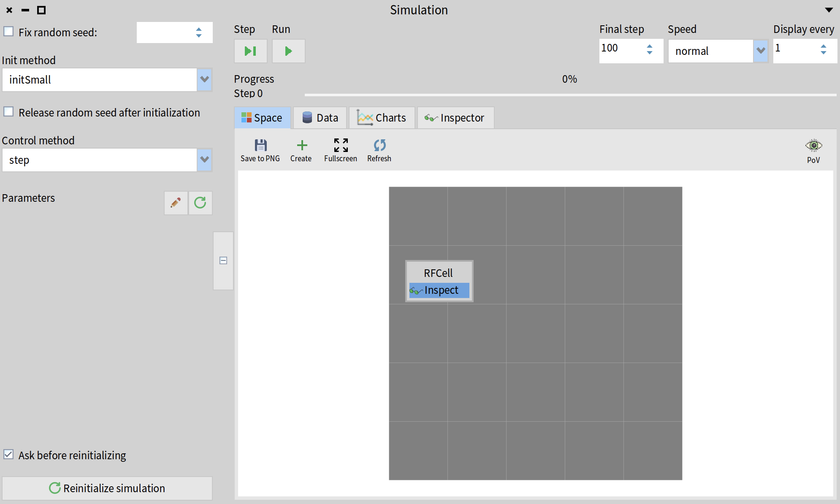Expand the Control method dropdown
This screenshot has width=840, height=504.
[204, 160]
